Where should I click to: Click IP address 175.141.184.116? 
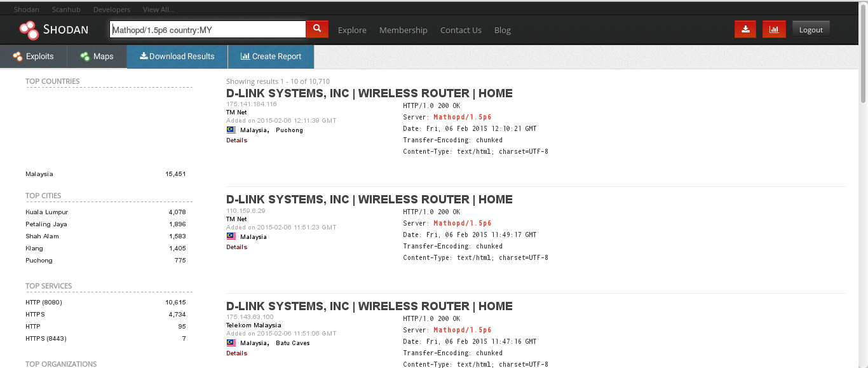252,104
